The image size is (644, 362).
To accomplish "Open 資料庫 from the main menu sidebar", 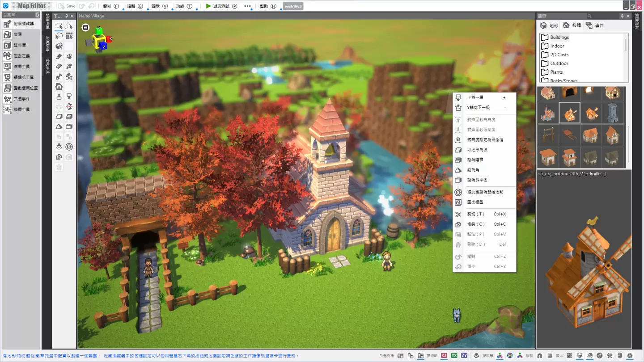I will click(19, 45).
